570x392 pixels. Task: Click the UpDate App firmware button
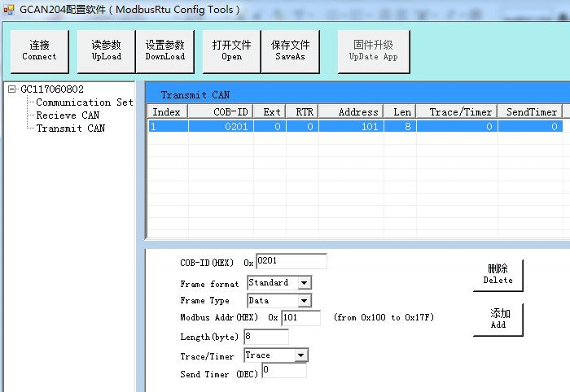point(373,51)
